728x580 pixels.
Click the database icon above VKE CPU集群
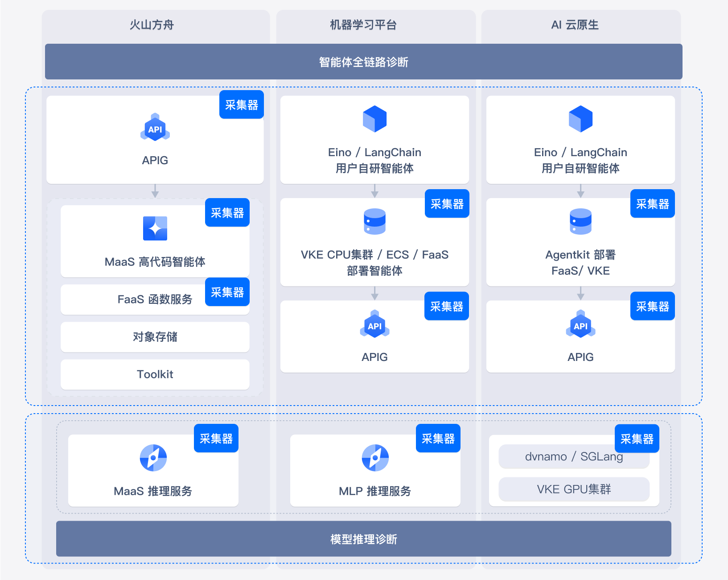coord(374,221)
